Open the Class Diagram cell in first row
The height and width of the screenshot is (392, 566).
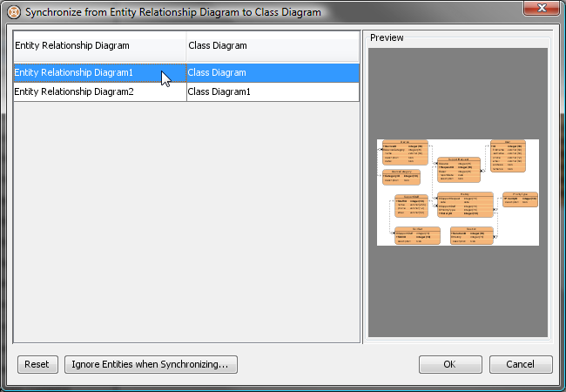273,72
